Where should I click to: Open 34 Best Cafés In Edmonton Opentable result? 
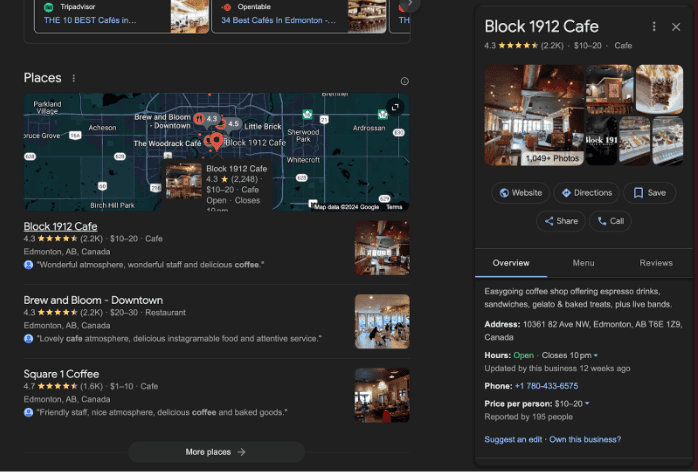tap(279, 20)
